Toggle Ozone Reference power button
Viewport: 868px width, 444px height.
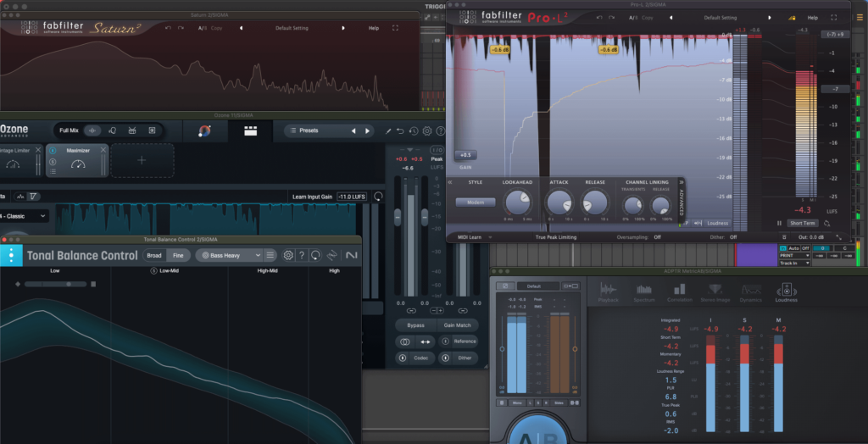tap(445, 341)
